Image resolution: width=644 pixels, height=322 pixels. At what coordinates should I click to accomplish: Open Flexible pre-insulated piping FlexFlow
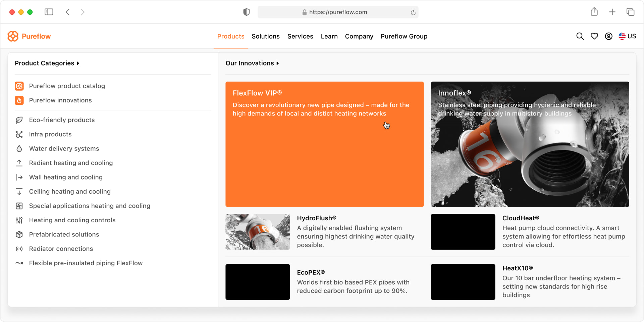tap(86, 263)
